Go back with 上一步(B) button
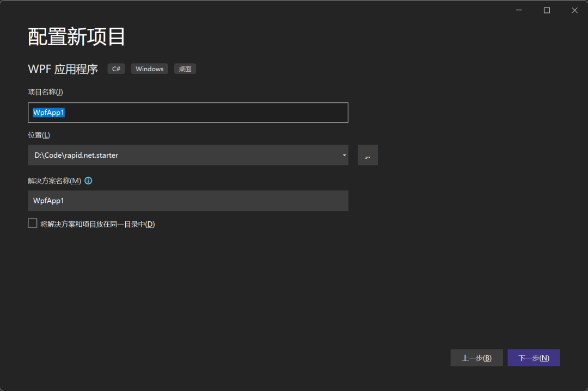 click(x=476, y=358)
